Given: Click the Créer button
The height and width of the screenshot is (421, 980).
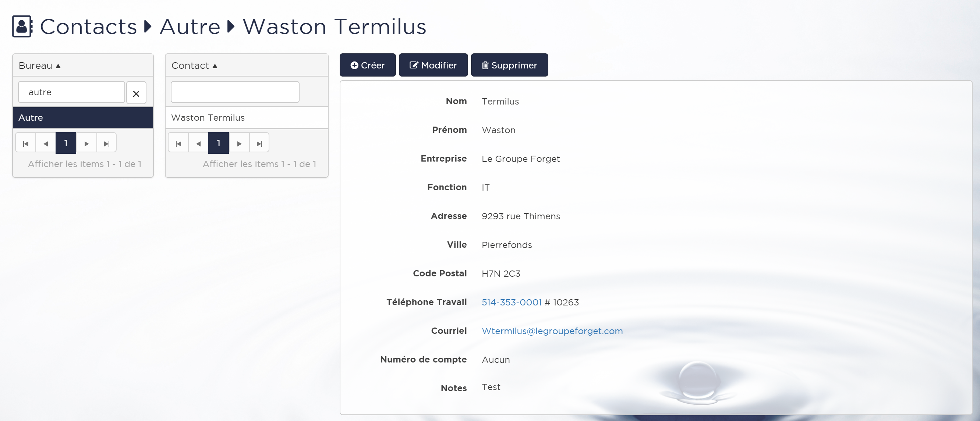Looking at the screenshot, I should coord(367,65).
